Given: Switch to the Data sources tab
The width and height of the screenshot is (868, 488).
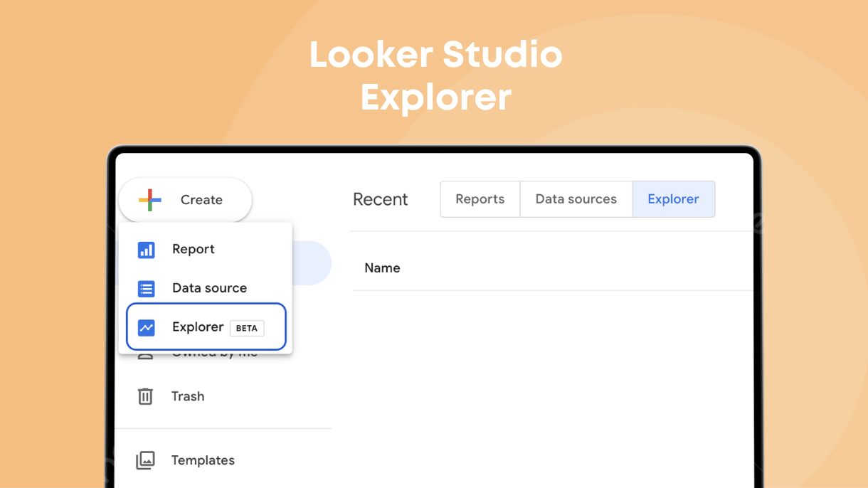Looking at the screenshot, I should tap(576, 199).
